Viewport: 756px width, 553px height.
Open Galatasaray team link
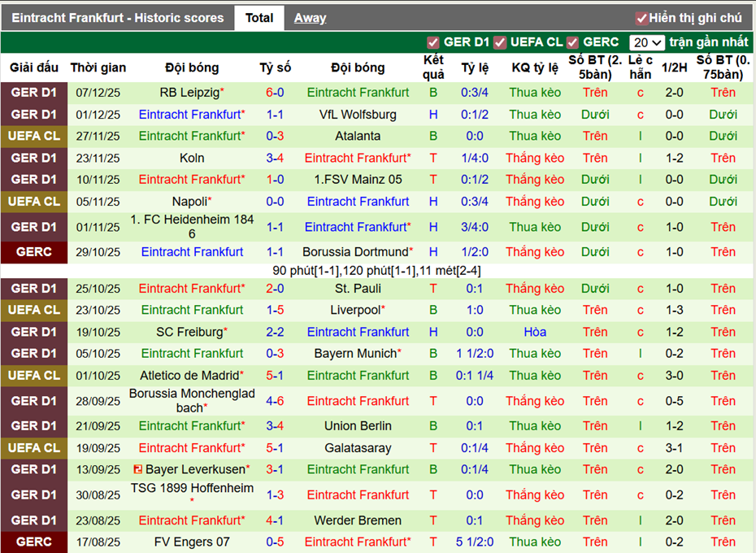point(358,448)
